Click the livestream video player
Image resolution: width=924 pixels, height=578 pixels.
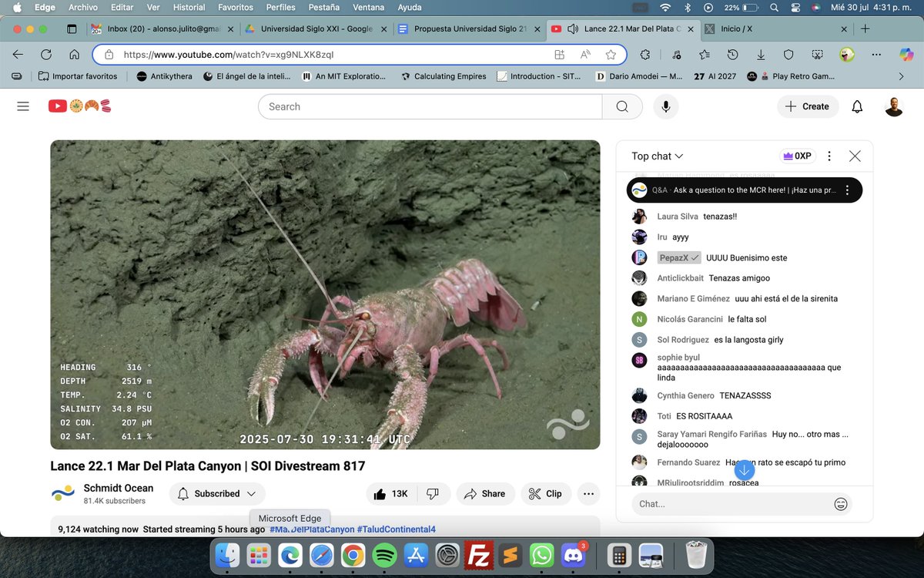coord(325,294)
